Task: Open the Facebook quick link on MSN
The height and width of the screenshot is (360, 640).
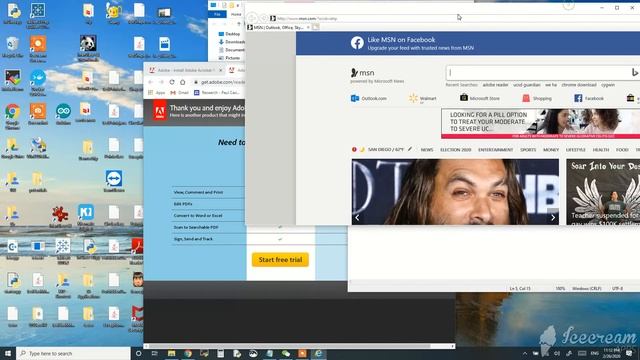Action: click(589, 98)
